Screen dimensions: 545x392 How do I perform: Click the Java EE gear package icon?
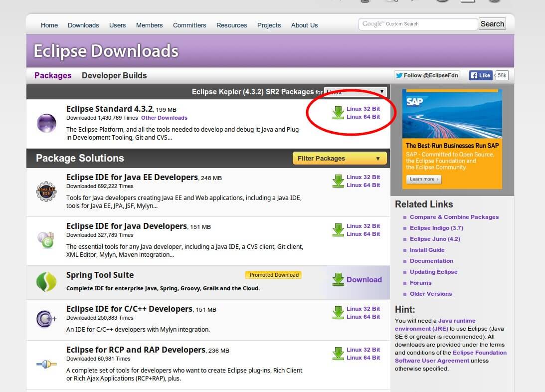tap(46, 191)
